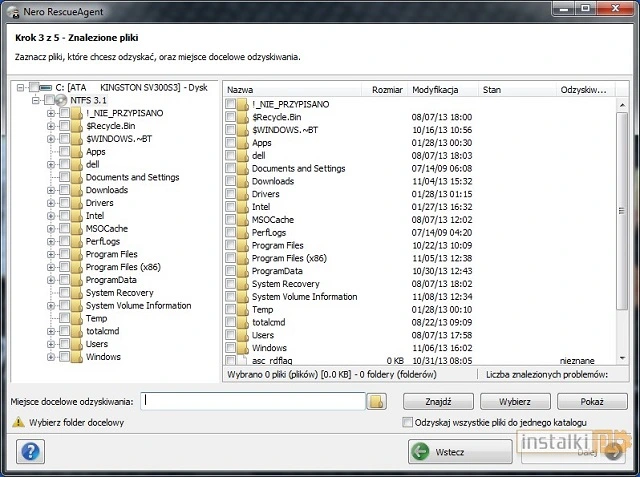This screenshot has width=640, height=477.
Task: Enable 'Odzyskaj wszystkie pliki do jednego katalogu' checkbox
Action: pyautogui.click(x=407, y=423)
